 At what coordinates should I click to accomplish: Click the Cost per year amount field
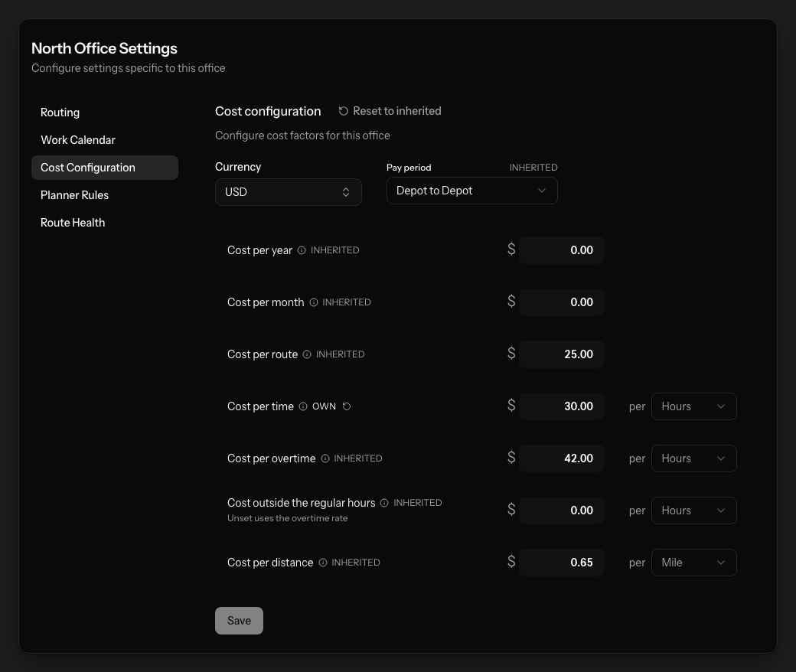562,250
